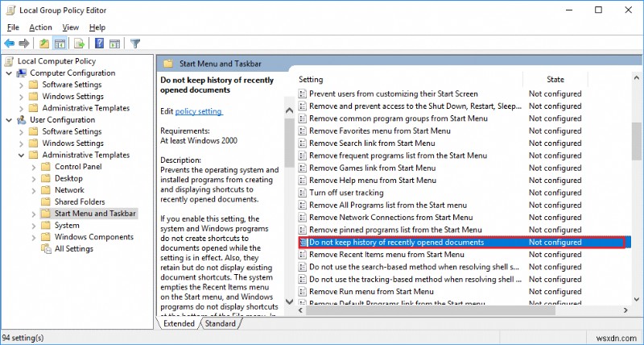Image resolution: width=644 pixels, height=345 pixels.
Task: Open the File menu
Action: [x=13, y=27]
